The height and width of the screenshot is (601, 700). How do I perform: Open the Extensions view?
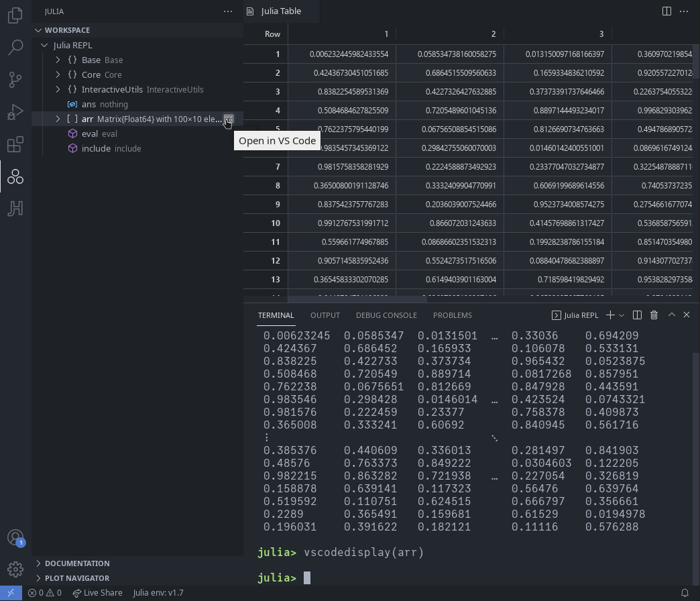(x=15, y=144)
